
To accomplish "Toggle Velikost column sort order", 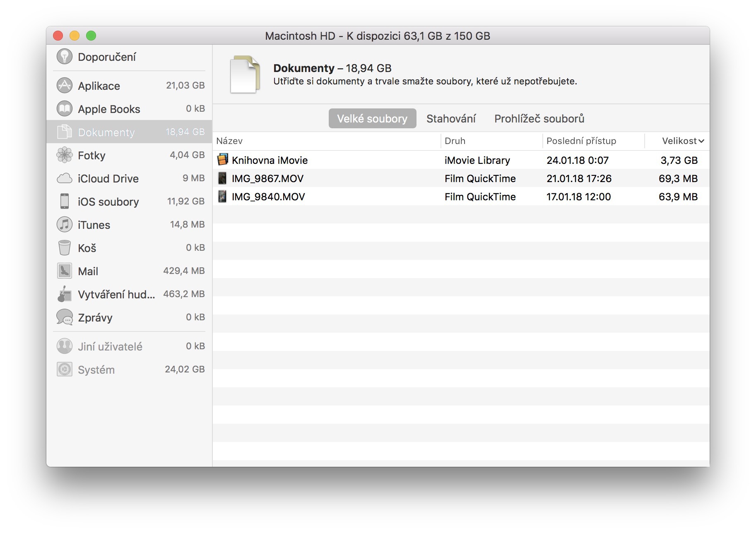I will (x=677, y=141).
